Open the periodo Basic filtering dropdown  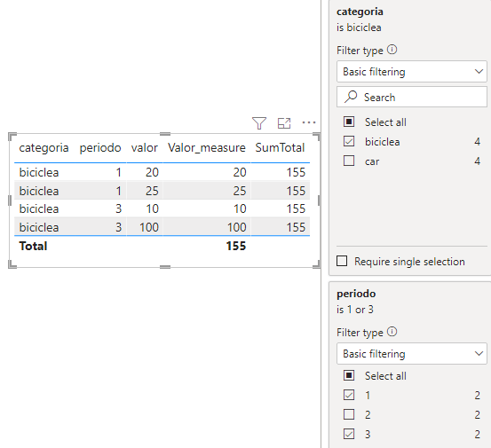click(412, 354)
